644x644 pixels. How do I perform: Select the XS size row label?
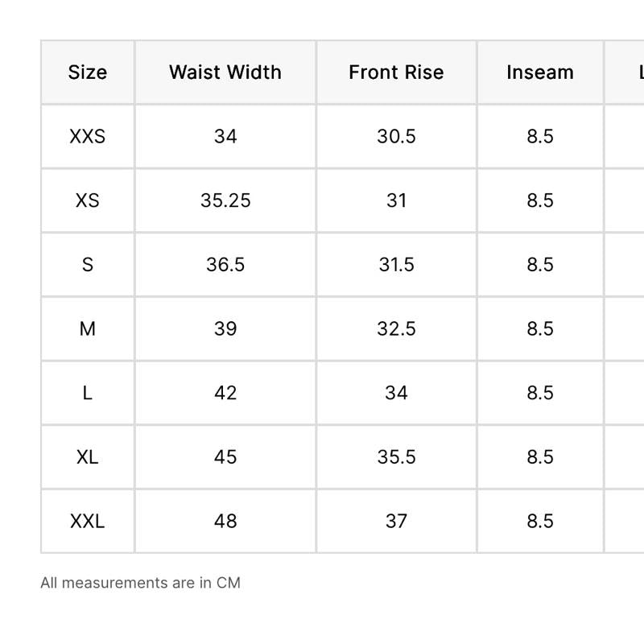point(88,200)
